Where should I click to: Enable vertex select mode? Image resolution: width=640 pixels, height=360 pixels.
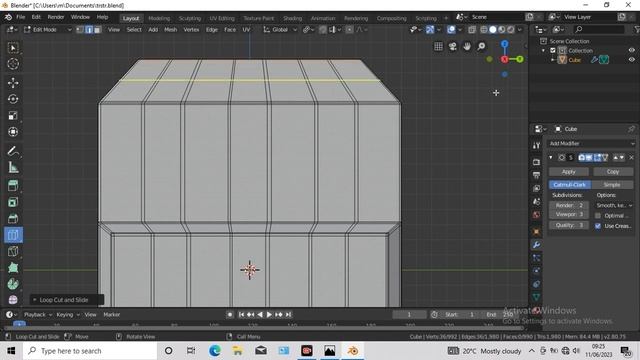pos(80,29)
